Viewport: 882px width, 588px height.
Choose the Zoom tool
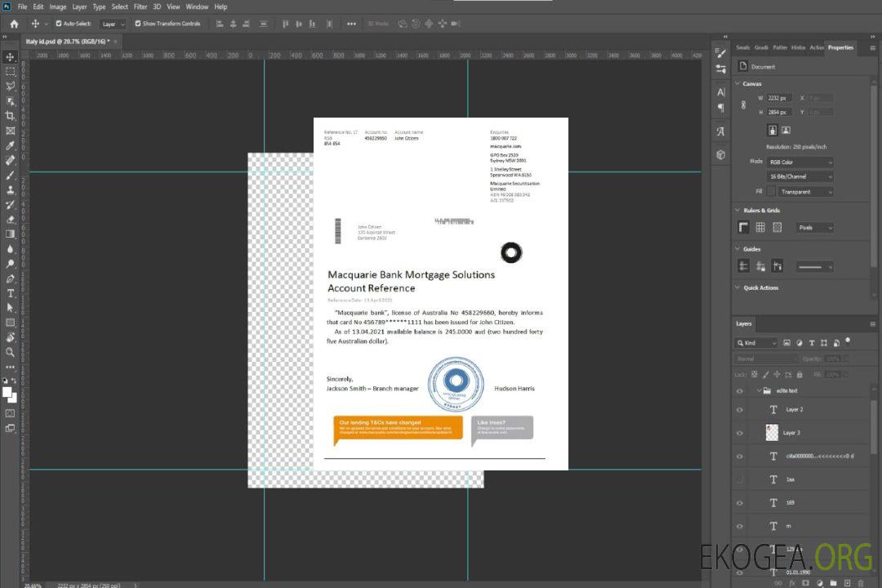[x=10, y=352]
